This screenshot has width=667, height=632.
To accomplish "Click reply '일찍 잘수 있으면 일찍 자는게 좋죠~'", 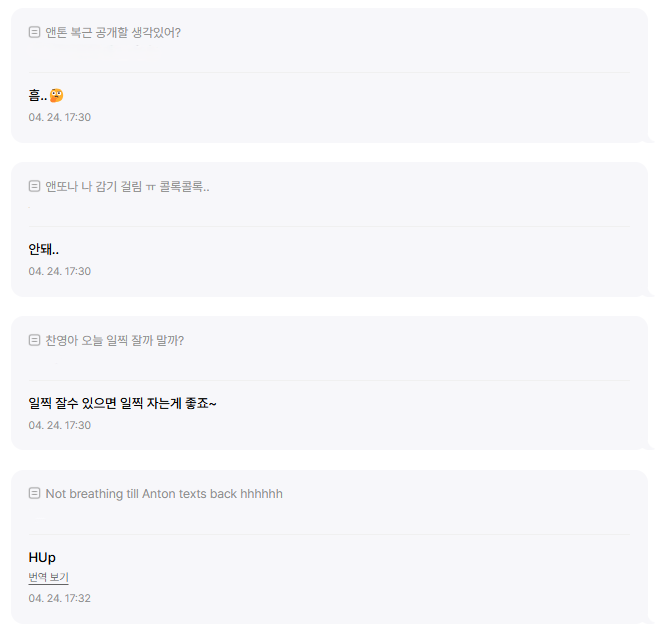I will coord(122,403).
